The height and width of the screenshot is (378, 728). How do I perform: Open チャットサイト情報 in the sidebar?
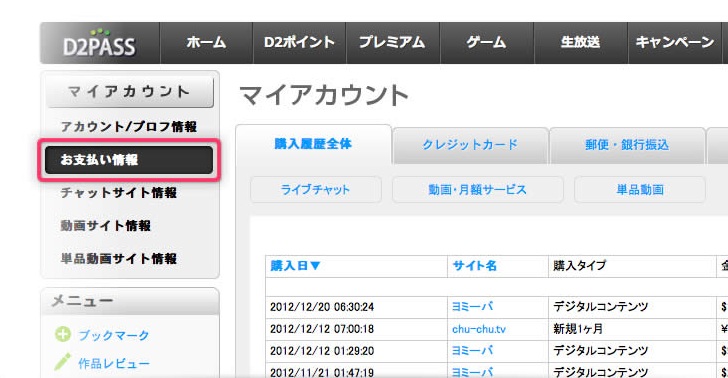118,193
